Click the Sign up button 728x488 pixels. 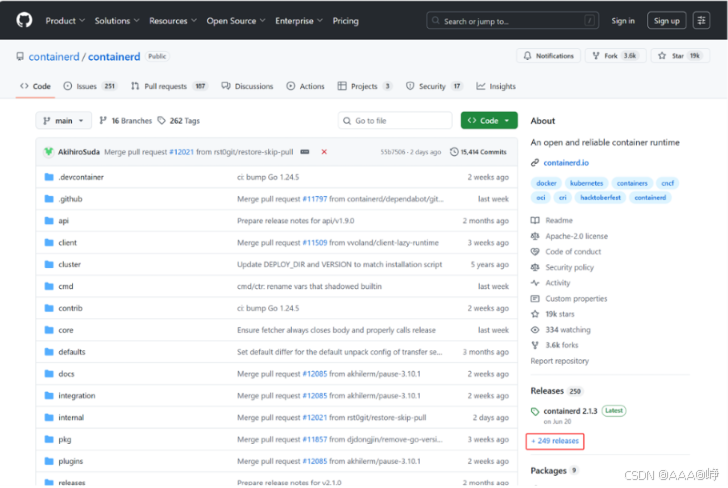666,21
